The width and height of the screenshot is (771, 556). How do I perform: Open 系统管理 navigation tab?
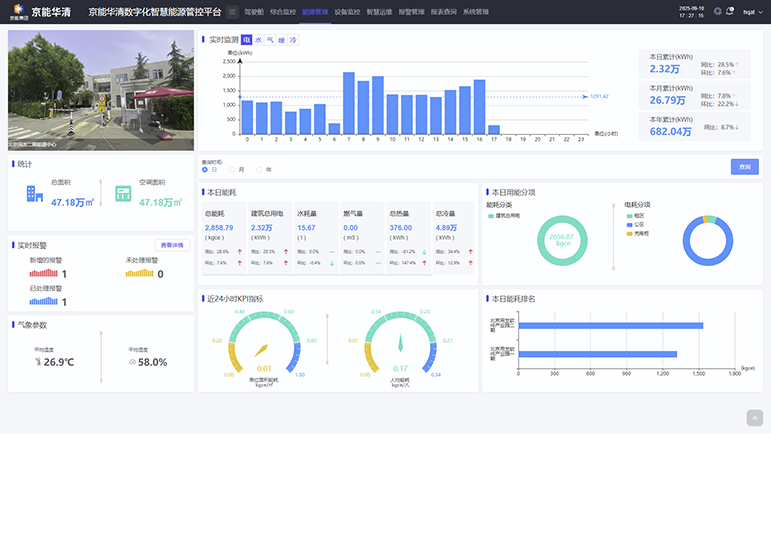475,12
